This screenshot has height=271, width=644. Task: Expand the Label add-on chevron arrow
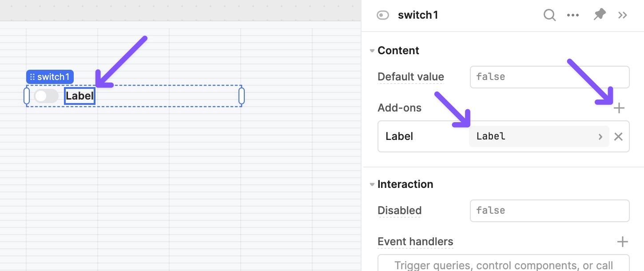click(x=600, y=136)
